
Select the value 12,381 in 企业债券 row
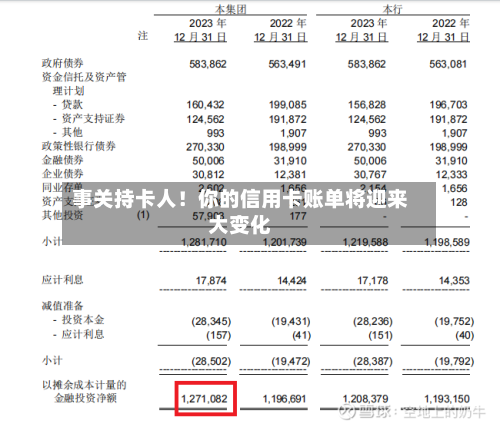[x=290, y=174]
